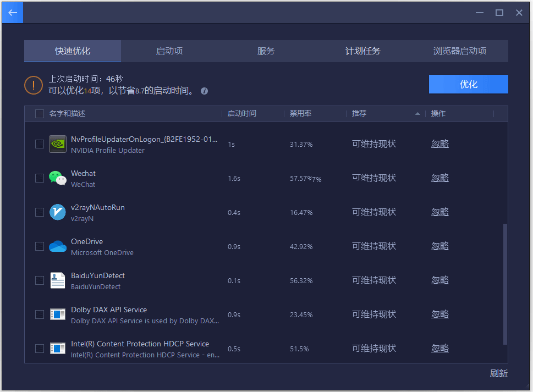Sort by 禁用率 column header
This screenshot has width=533, height=392.
pos(300,113)
